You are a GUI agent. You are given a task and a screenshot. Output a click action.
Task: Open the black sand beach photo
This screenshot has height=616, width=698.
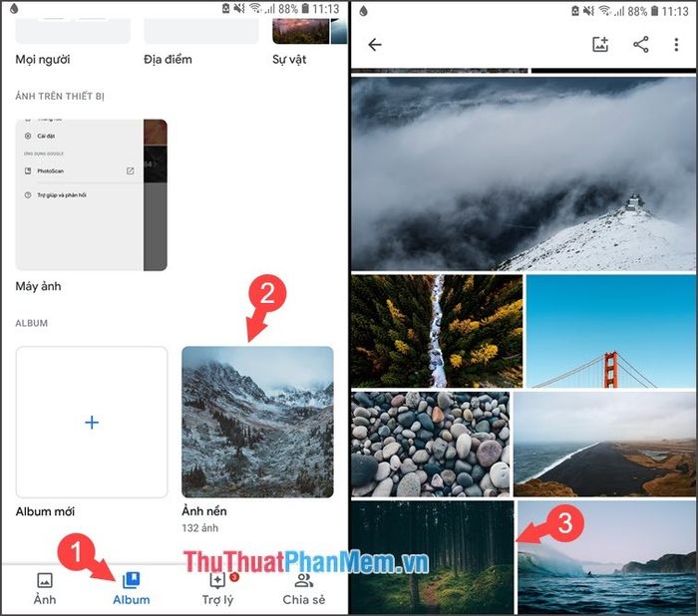pos(604,444)
